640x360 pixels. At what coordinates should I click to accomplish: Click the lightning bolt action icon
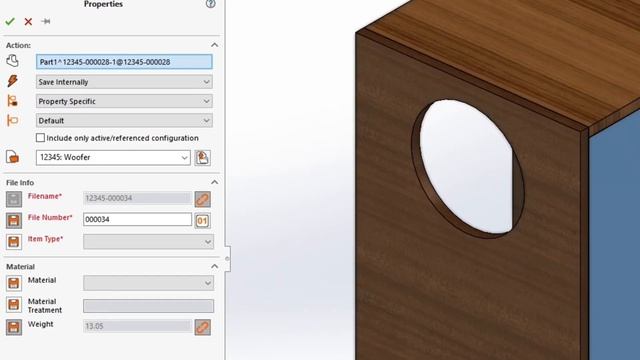pos(13,81)
